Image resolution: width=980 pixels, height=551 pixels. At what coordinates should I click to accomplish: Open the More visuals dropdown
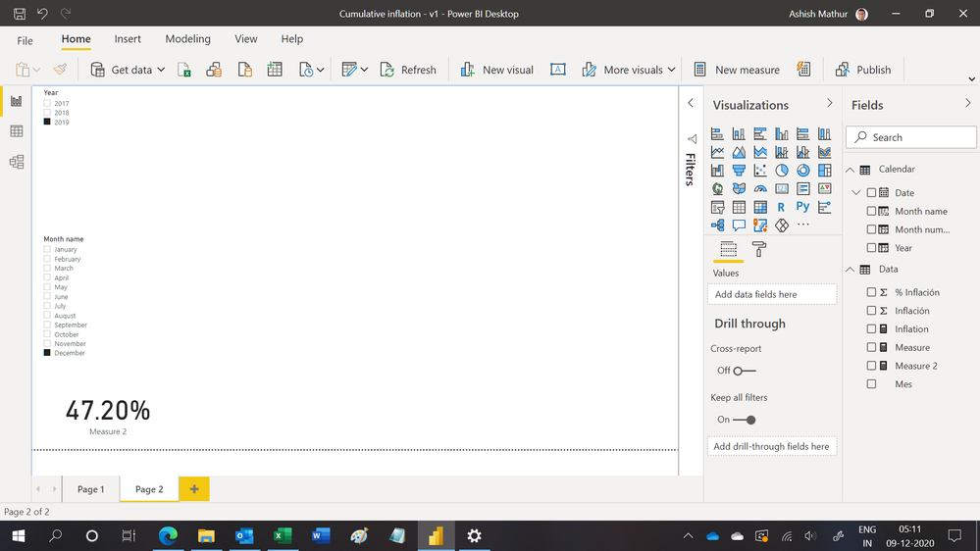pyautogui.click(x=671, y=70)
